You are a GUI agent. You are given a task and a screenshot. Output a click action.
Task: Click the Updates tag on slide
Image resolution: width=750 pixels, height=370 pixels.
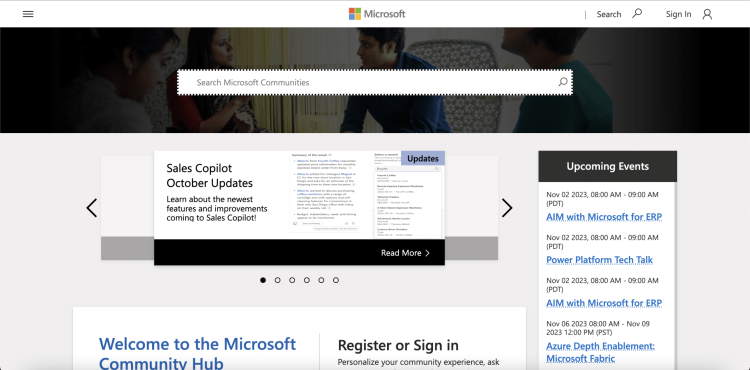coord(423,158)
